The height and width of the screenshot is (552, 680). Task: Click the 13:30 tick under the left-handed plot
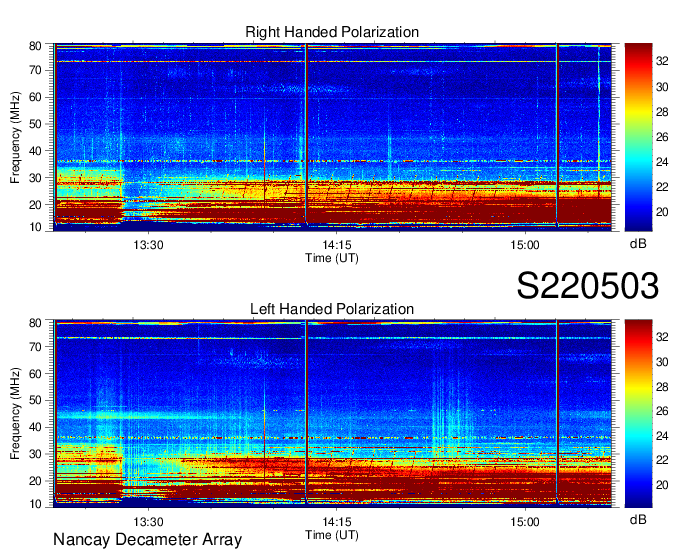click(148, 522)
